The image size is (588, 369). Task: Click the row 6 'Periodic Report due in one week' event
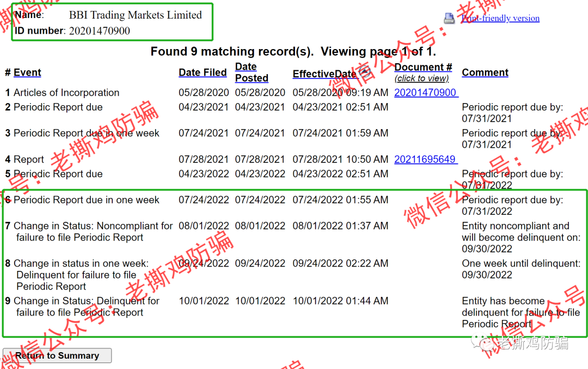click(87, 199)
